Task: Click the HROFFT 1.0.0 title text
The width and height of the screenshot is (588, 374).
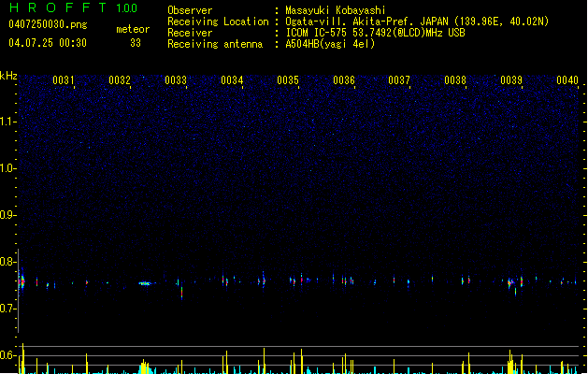Action: (73, 7)
